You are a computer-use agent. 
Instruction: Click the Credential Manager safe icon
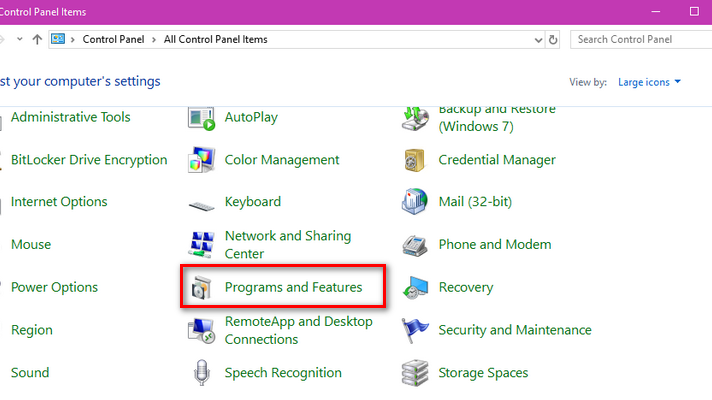coord(415,160)
